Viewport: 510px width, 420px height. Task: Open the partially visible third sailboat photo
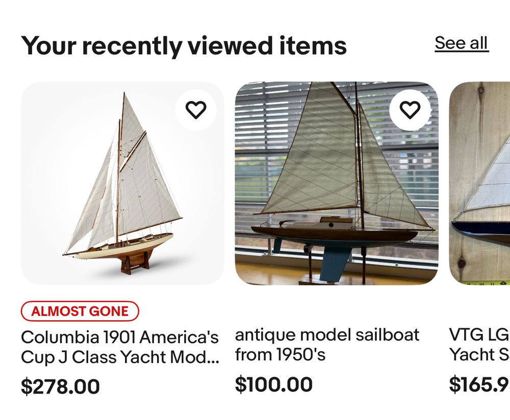479,183
